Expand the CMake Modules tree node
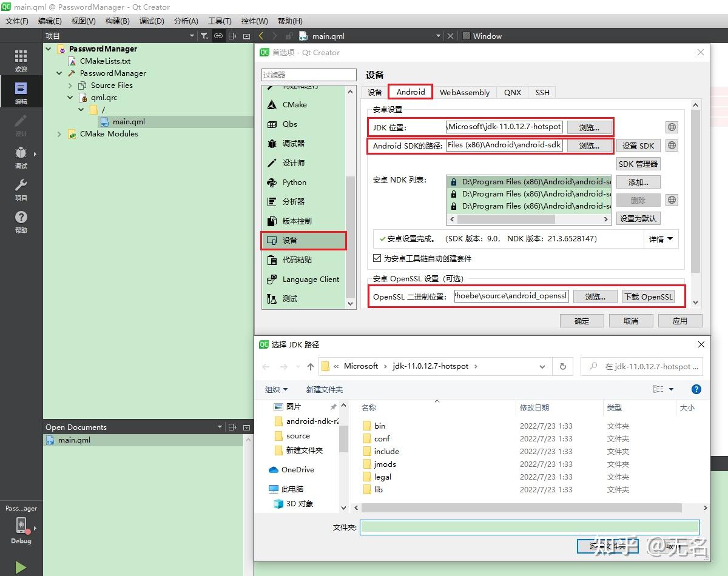Image resolution: width=728 pixels, height=576 pixels. click(x=59, y=134)
